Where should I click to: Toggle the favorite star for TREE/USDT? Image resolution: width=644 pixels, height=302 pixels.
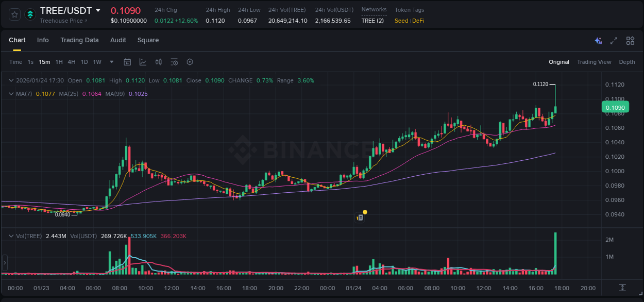click(x=14, y=14)
